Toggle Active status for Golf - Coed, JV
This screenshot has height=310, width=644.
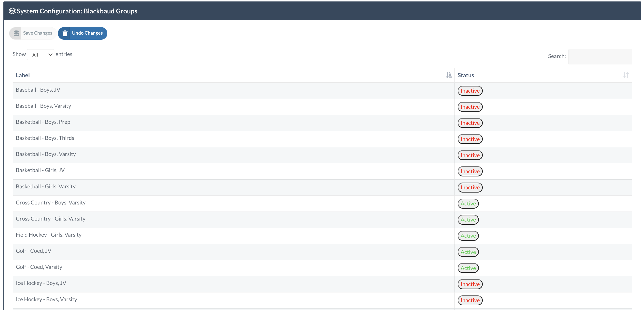click(468, 252)
